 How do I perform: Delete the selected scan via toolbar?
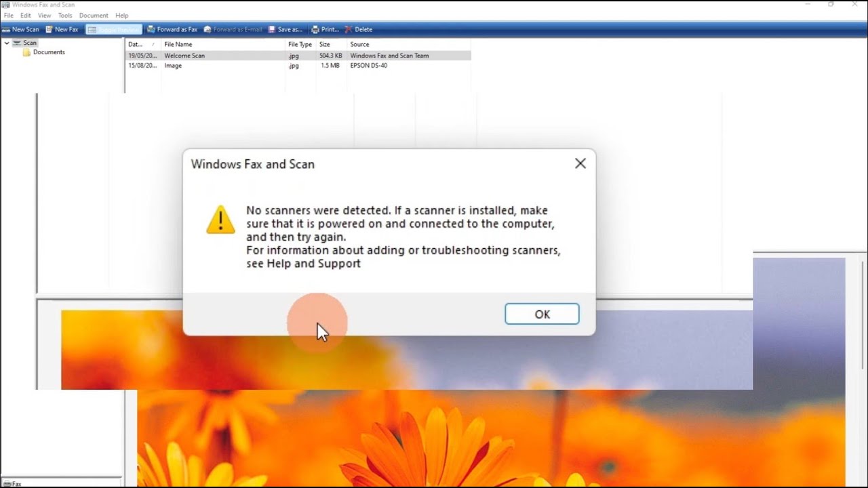[359, 29]
